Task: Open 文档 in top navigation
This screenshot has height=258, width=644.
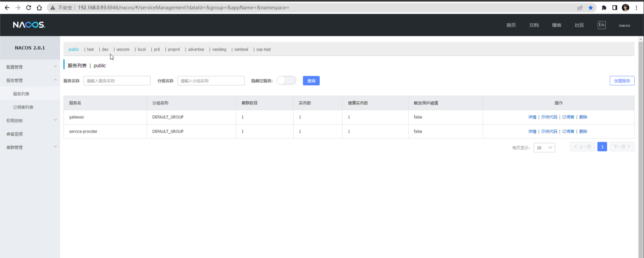Action: click(534, 25)
